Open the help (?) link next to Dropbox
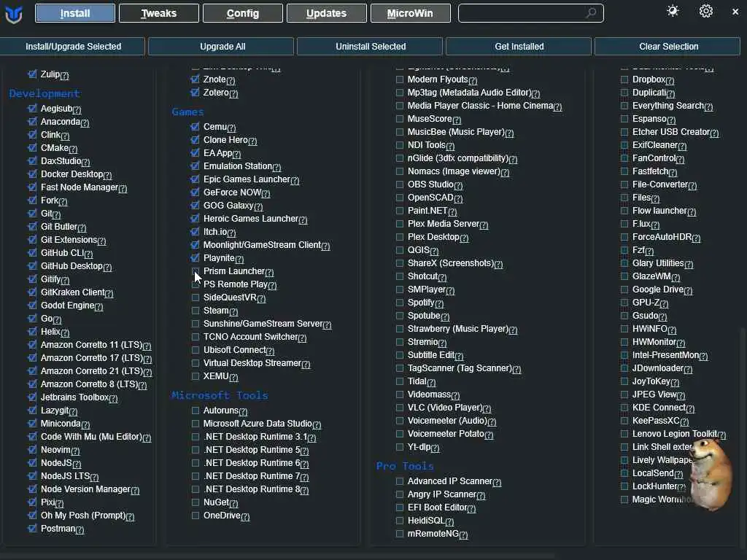The image size is (747, 560). point(670,80)
